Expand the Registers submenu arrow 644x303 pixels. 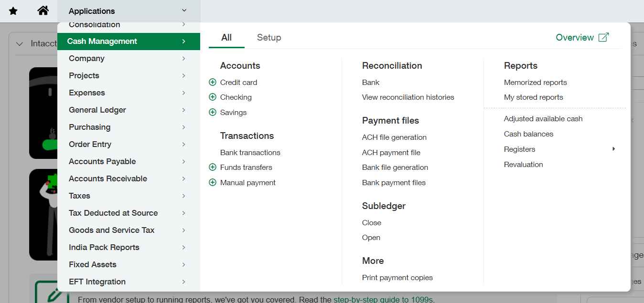pyautogui.click(x=613, y=149)
